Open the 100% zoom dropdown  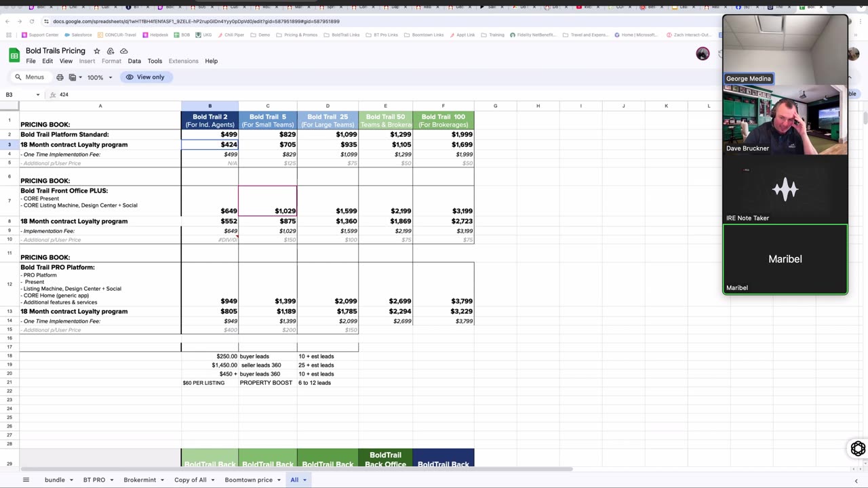point(99,77)
